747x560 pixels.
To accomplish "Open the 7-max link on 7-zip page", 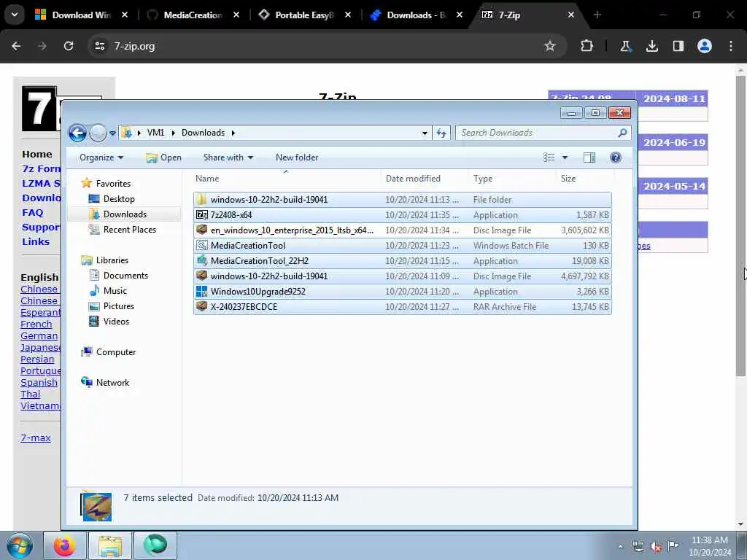I will 36,438.
